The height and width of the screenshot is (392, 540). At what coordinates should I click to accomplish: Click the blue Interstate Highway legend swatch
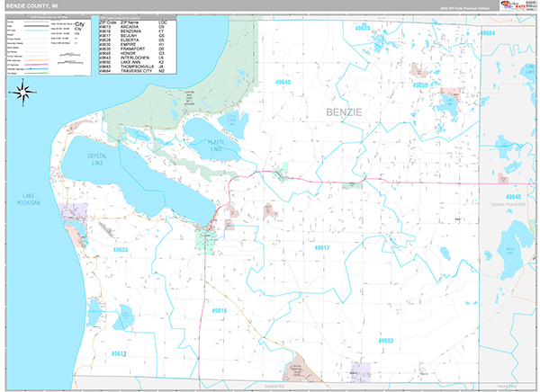click(37, 69)
